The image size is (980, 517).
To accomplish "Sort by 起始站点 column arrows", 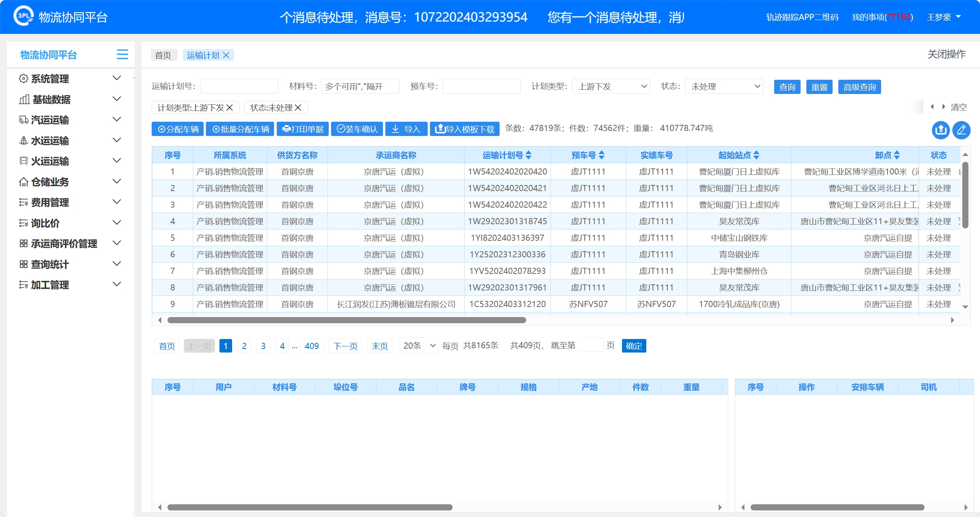I will coord(756,155).
